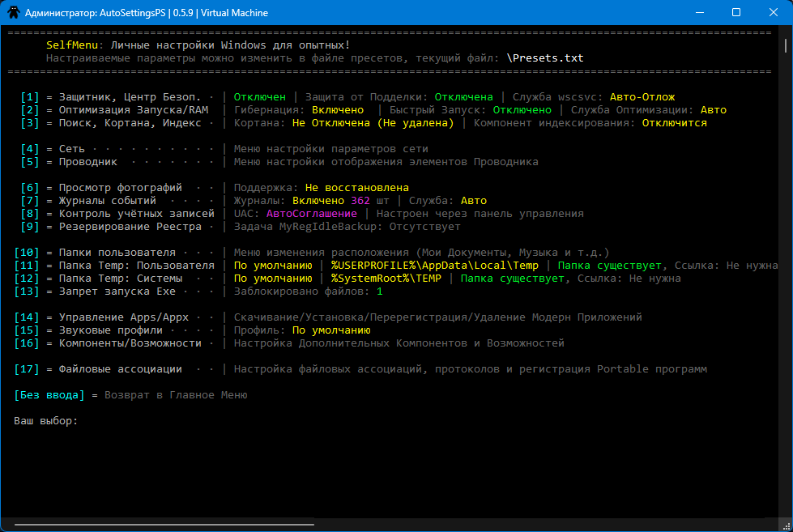
Task: Click 'Компоненты/Возможности' label
Action: 130,343
